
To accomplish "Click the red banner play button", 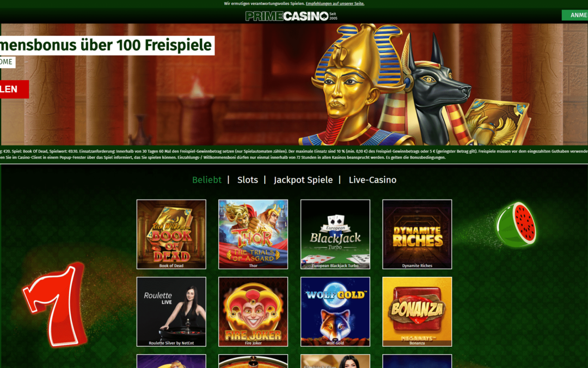I will pyautogui.click(x=14, y=89).
